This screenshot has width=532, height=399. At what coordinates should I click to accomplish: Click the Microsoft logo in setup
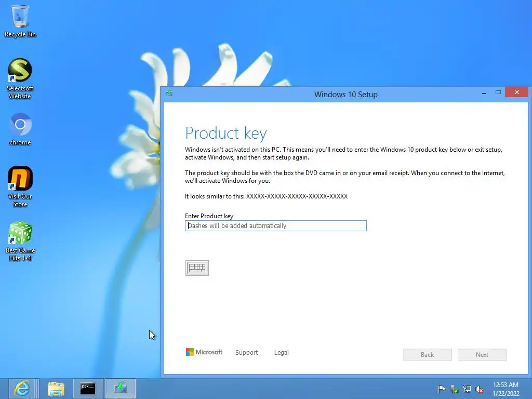tap(204, 352)
